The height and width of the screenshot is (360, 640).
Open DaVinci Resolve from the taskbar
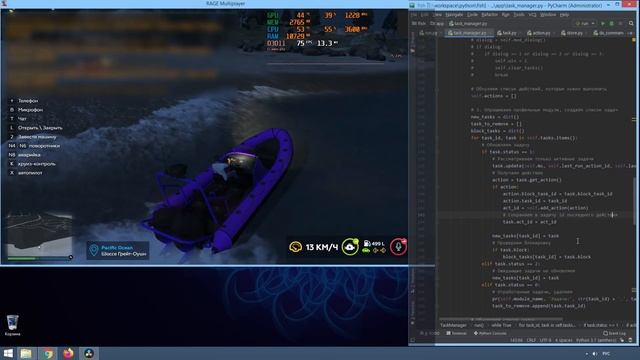tap(89, 353)
